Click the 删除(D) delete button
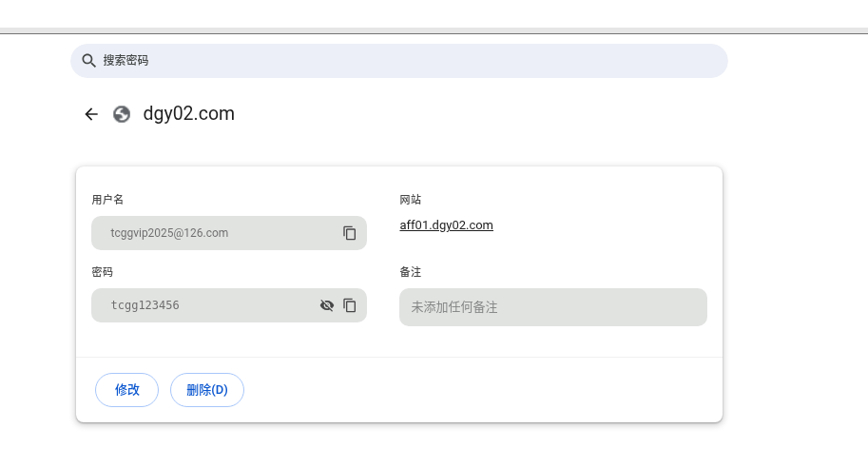868x468 pixels. tap(207, 390)
